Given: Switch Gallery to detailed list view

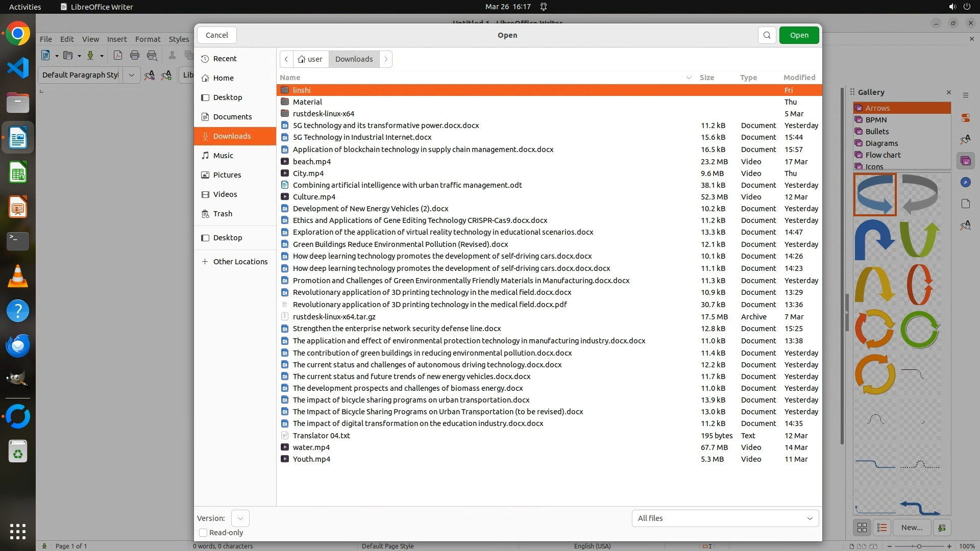Looking at the screenshot, I should tap(882, 528).
